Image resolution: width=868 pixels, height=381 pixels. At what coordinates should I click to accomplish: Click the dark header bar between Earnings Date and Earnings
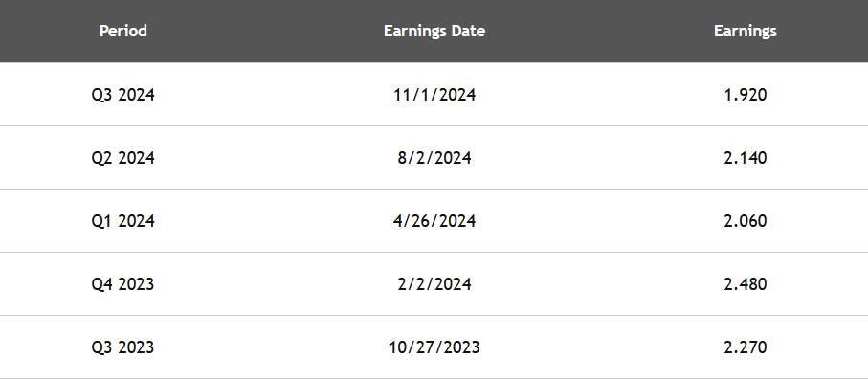tap(599, 31)
